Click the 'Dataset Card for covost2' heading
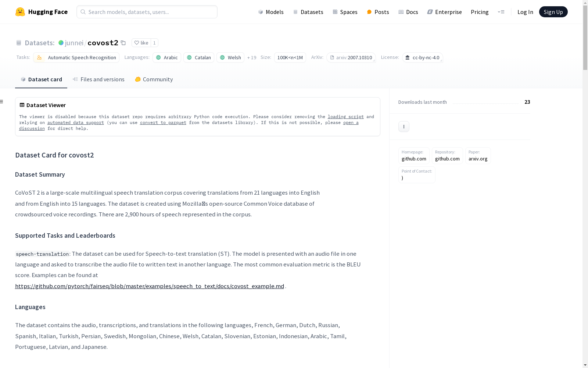 click(x=54, y=155)
